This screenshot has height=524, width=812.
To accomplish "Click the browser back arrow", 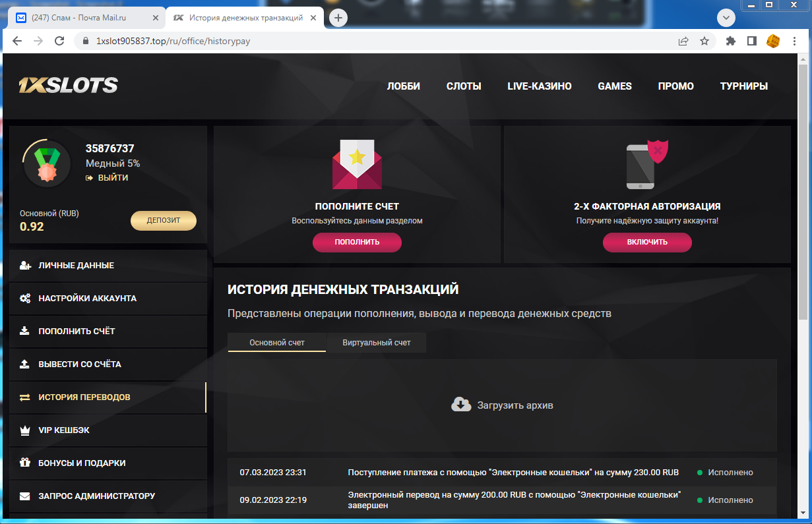I will 17,41.
